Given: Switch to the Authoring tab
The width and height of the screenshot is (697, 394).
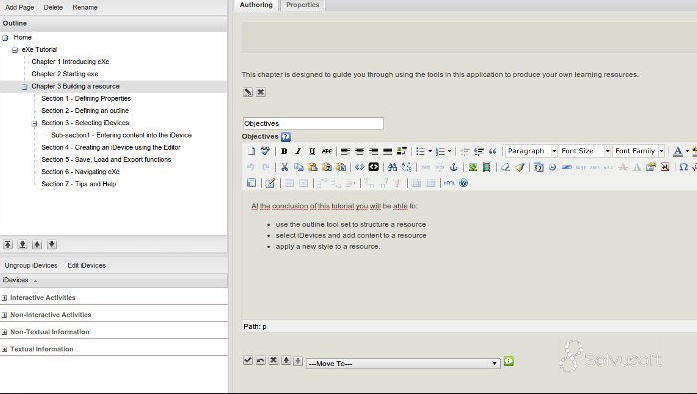Looking at the screenshot, I should click(x=256, y=5).
